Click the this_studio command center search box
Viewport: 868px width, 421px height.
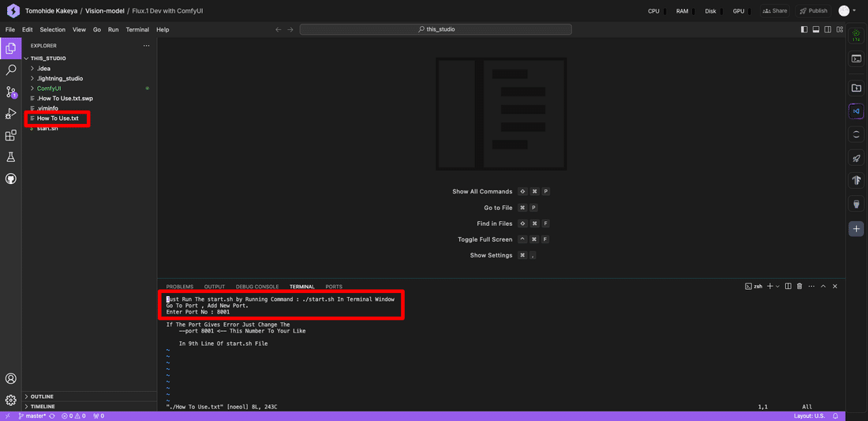[436, 29]
